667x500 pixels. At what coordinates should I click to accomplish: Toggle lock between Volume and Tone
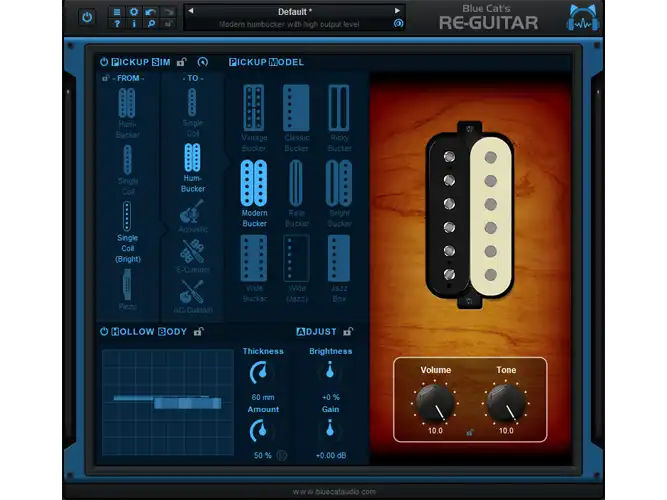(x=470, y=432)
